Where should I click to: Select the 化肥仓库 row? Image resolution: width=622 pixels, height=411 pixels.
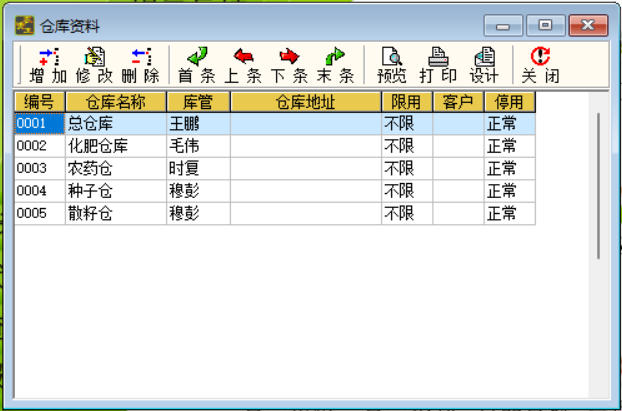275,146
